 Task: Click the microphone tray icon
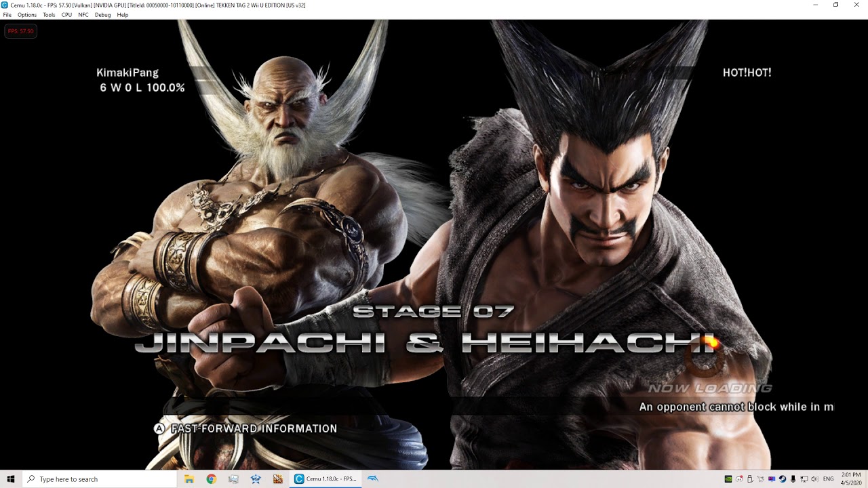[x=793, y=479]
